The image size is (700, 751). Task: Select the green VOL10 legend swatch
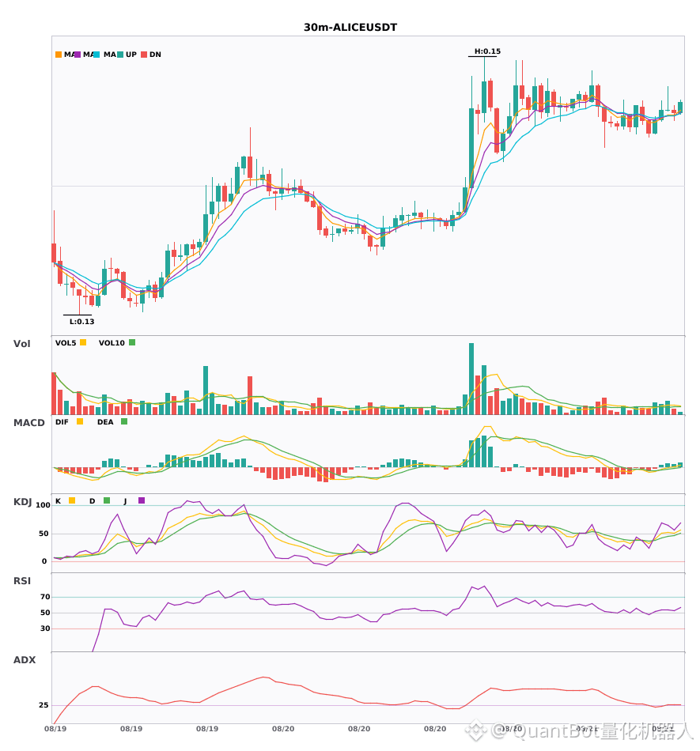pyautogui.click(x=132, y=342)
